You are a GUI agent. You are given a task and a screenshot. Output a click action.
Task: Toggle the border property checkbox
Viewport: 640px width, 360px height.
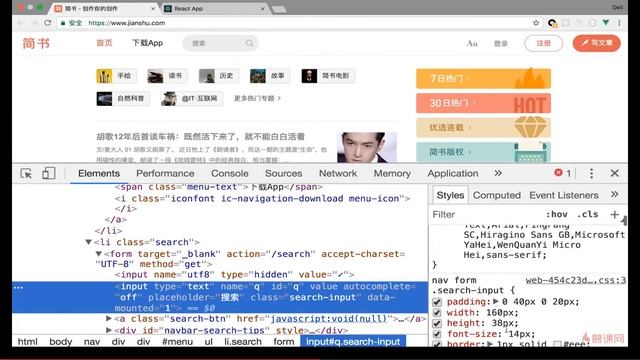click(437, 344)
